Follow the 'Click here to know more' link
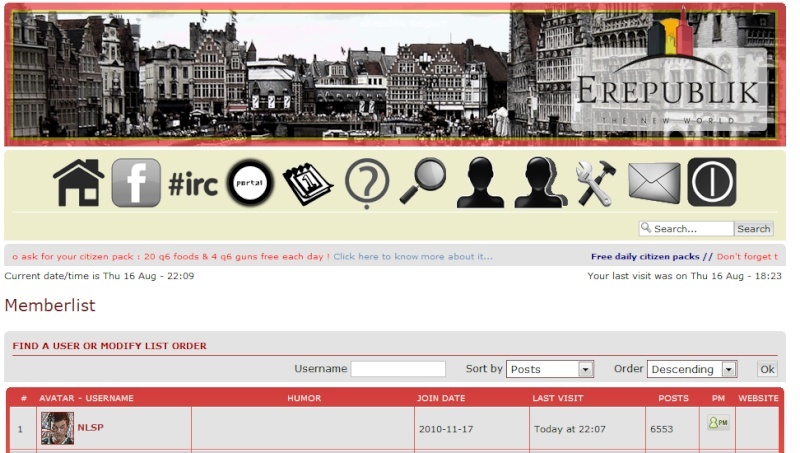 pos(413,257)
